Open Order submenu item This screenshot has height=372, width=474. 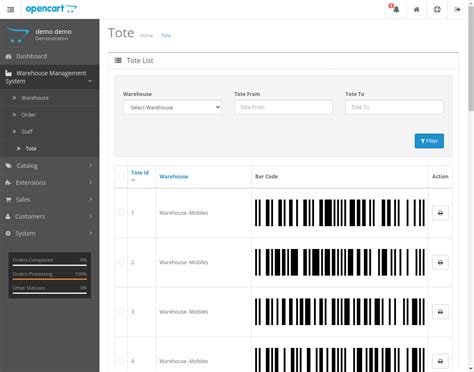[49, 115]
